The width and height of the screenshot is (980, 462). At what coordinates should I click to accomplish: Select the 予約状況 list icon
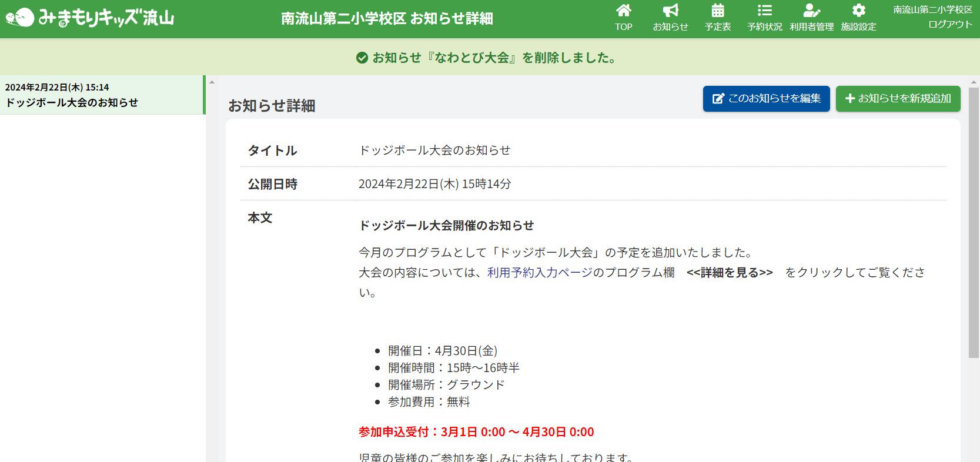(x=764, y=11)
